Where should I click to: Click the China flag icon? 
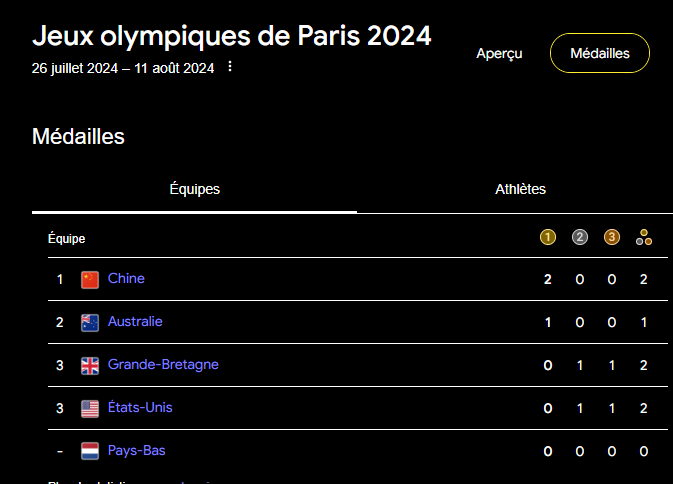click(x=90, y=279)
